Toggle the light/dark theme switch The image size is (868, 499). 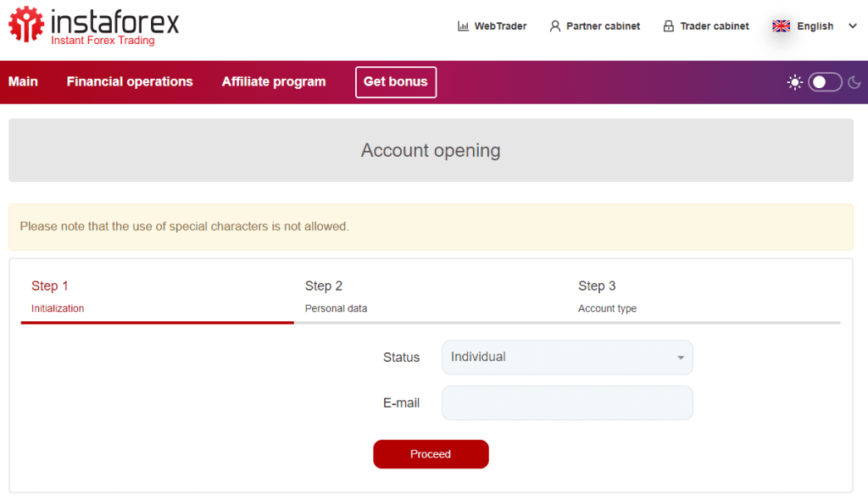(825, 82)
